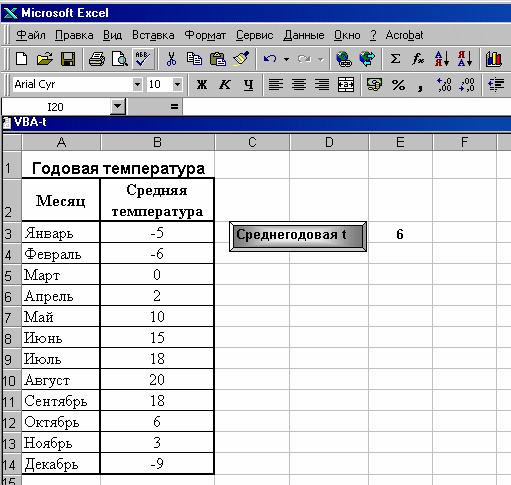The height and width of the screenshot is (485, 511).
Task: Center text alignment icon
Action: coord(299,84)
